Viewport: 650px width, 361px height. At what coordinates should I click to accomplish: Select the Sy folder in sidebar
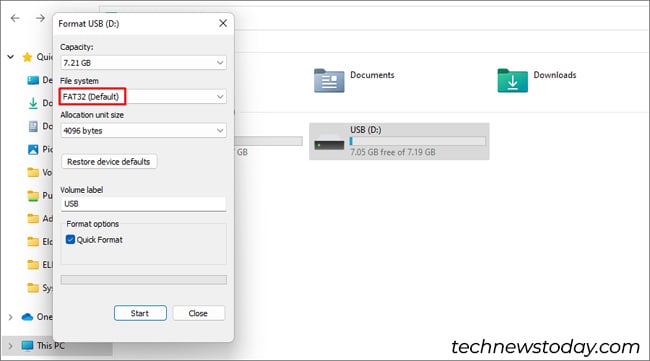(x=33, y=288)
